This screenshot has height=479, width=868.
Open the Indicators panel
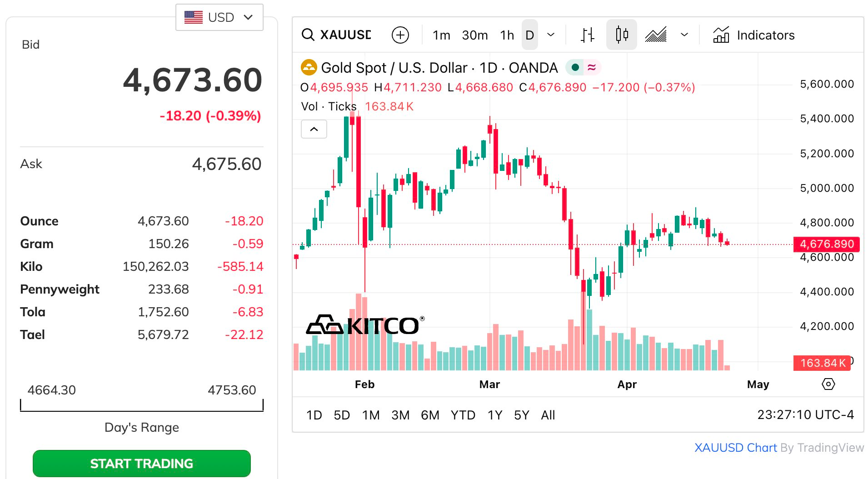[x=754, y=35]
